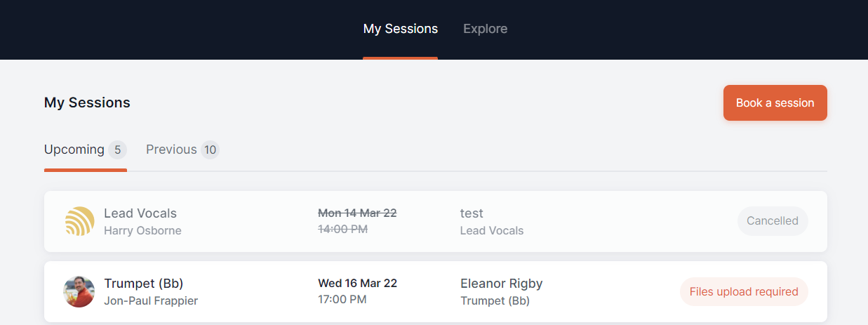The height and width of the screenshot is (325, 868).
Task: Click the Previous count badge showing 10
Action: click(x=210, y=150)
